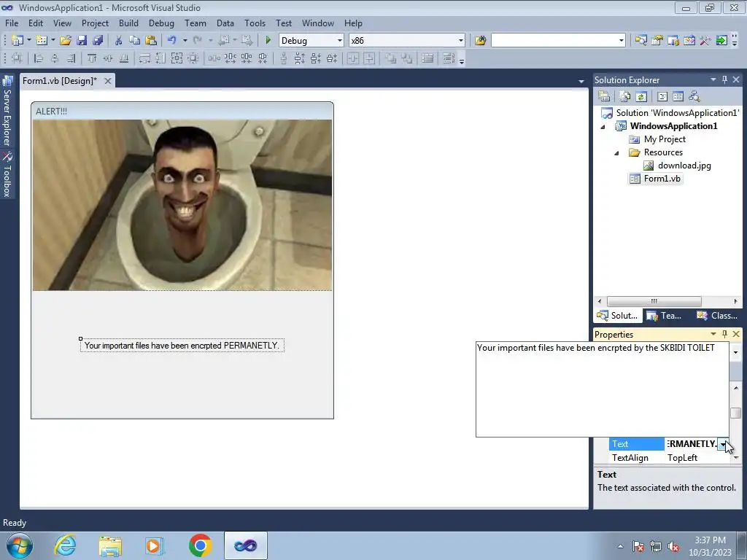Click the muted volume icon in the system tray
The image size is (747, 560).
(x=673, y=546)
